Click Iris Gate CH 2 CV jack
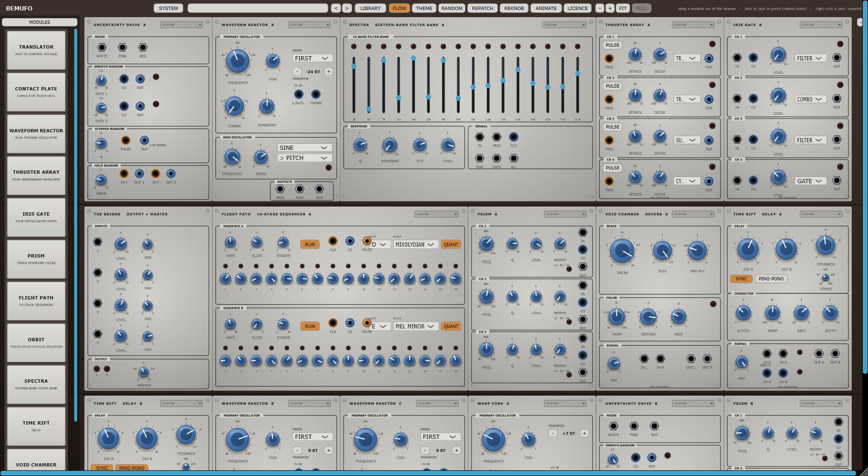Viewport: 868px width, 476px height. (753, 99)
